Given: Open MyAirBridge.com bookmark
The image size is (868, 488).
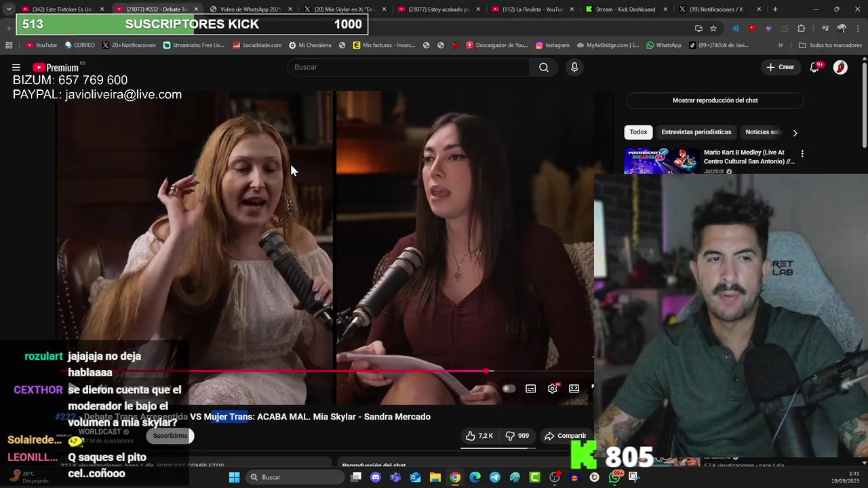Looking at the screenshot, I should pyautogui.click(x=608, y=45).
